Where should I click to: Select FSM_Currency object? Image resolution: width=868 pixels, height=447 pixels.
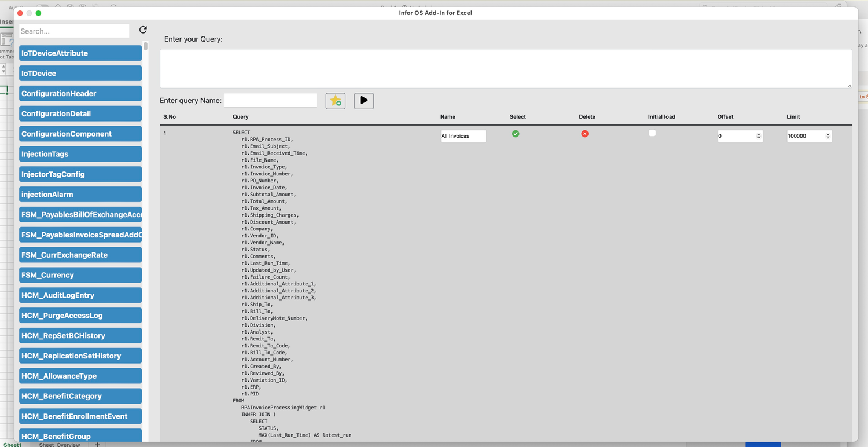[x=80, y=275]
